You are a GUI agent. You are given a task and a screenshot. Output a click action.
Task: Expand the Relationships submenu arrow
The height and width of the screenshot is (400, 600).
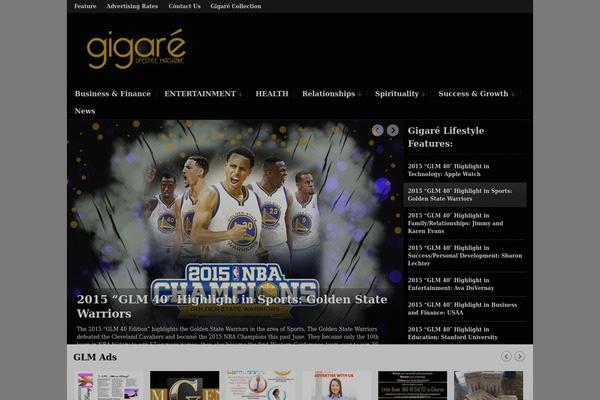tap(359, 94)
